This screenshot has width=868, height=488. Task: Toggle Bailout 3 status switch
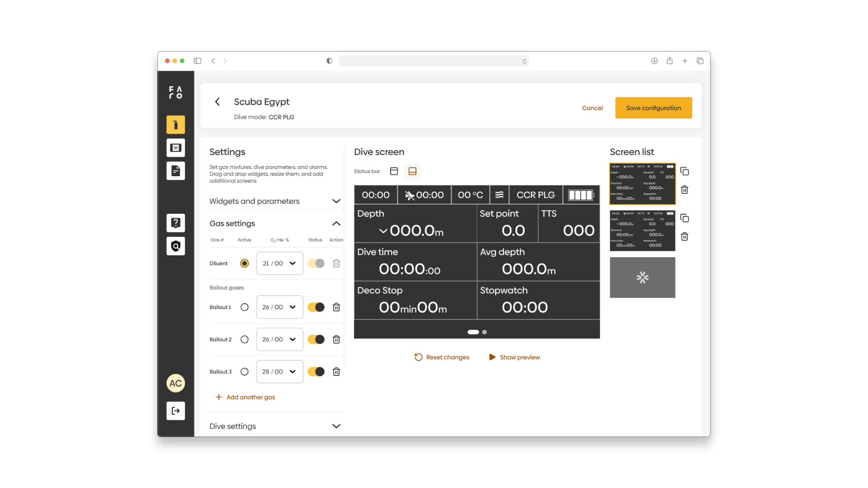316,372
